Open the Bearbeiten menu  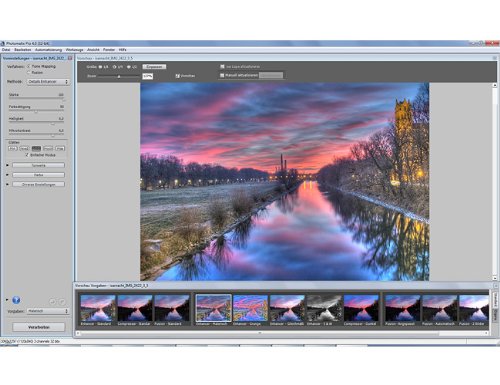(x=23, y=50)
